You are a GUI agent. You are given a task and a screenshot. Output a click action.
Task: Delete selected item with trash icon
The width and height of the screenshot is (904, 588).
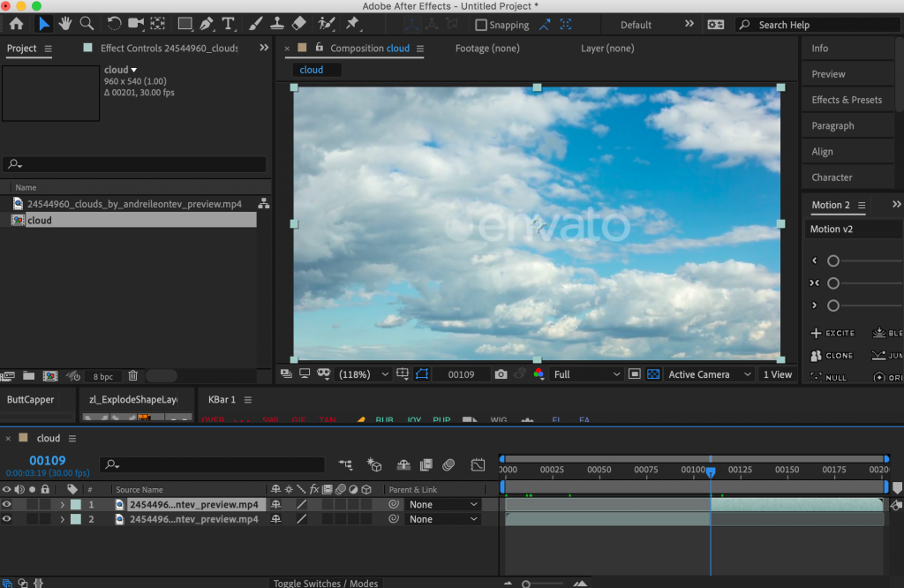click(132, 376)
